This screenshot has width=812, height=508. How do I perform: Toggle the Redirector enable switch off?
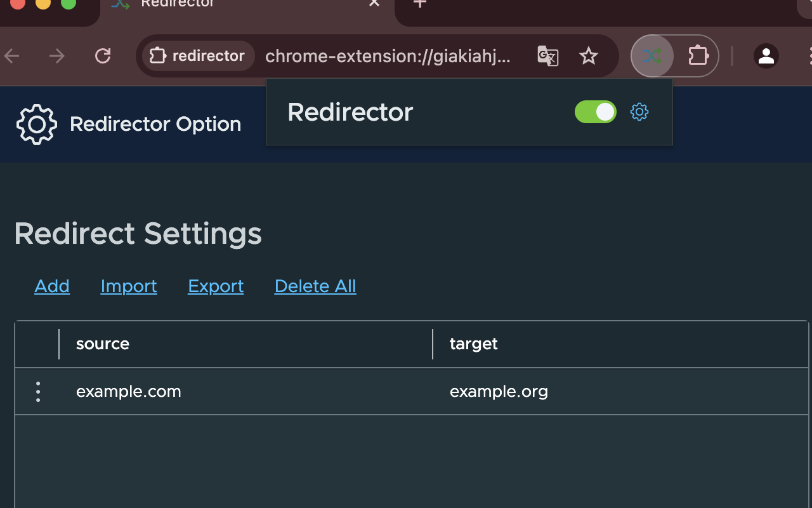[x=596, y=112]
